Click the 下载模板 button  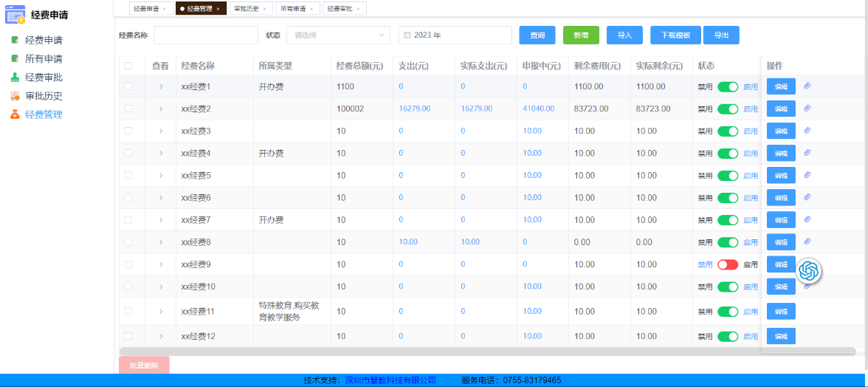click(x=676, y=35)
